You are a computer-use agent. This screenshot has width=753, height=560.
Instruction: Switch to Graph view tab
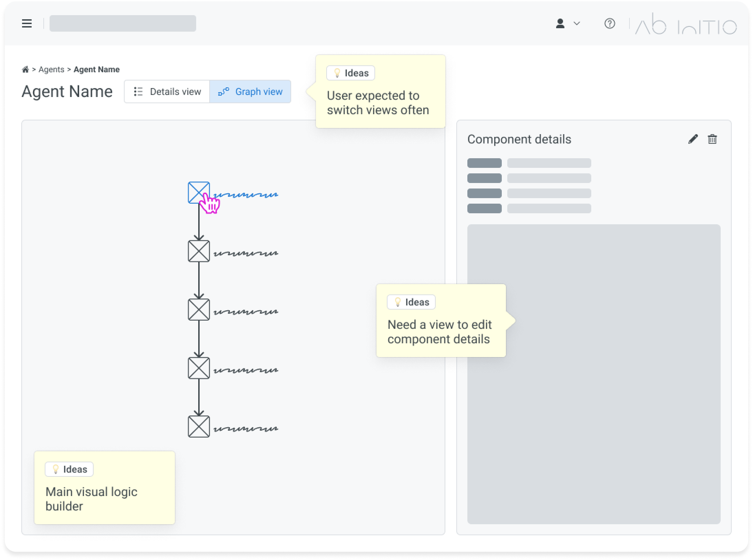click(x=250, y=91)
